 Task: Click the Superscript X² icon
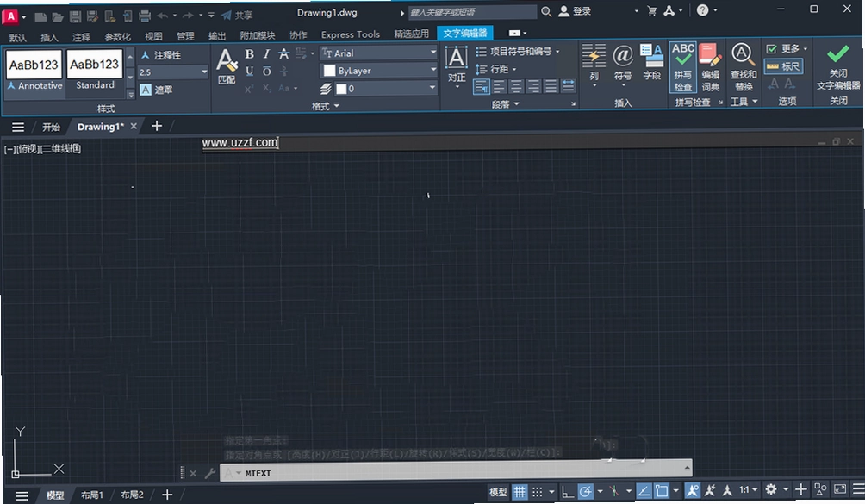(x=249, y=88)
